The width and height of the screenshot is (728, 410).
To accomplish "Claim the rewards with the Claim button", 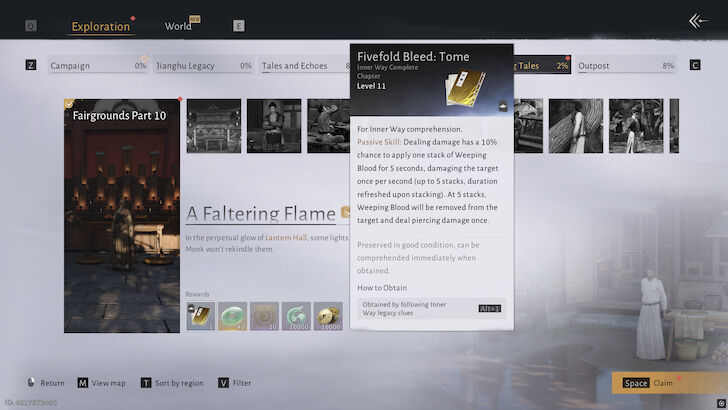I will click(670, 383).
